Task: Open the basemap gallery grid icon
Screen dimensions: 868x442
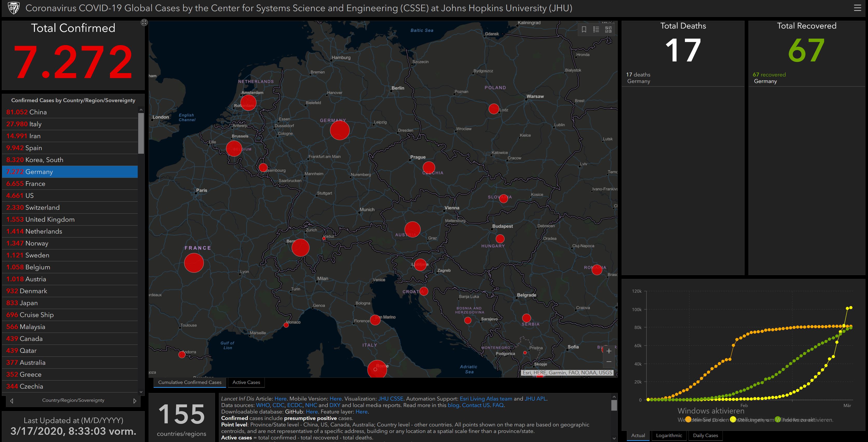Action: 608,30
